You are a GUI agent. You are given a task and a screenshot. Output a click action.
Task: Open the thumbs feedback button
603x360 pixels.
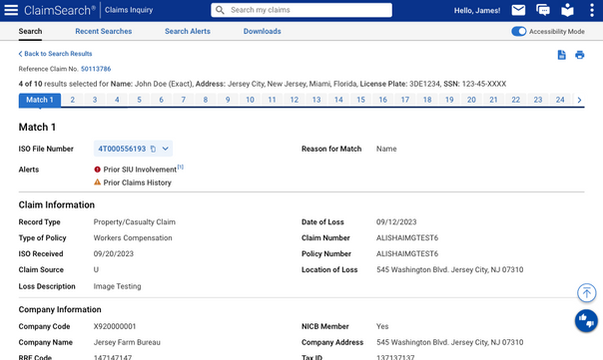(x=586, y=320)
